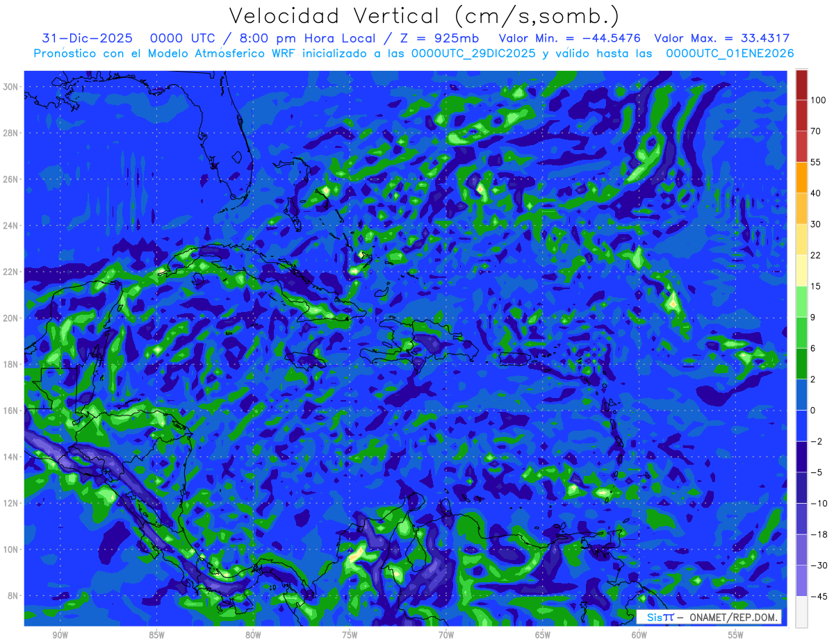Click the "Valor Max. = 33.4317" value
834x644 pixels.
click(x=722, y=39)
